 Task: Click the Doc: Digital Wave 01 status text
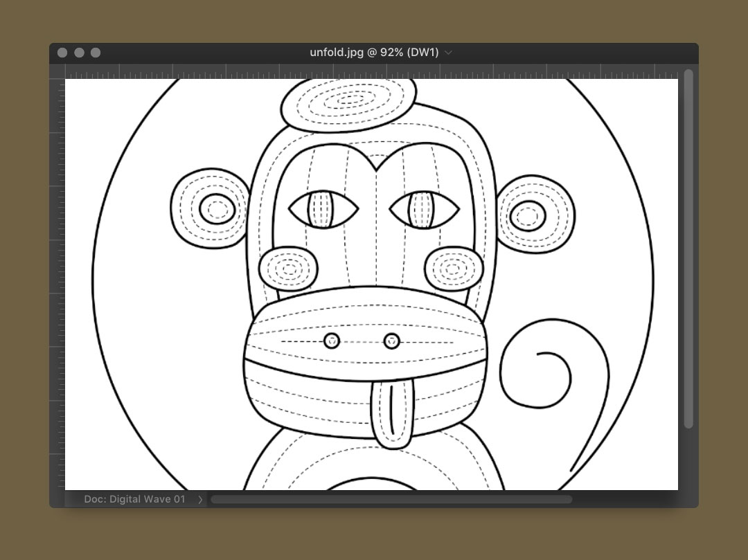134,499
